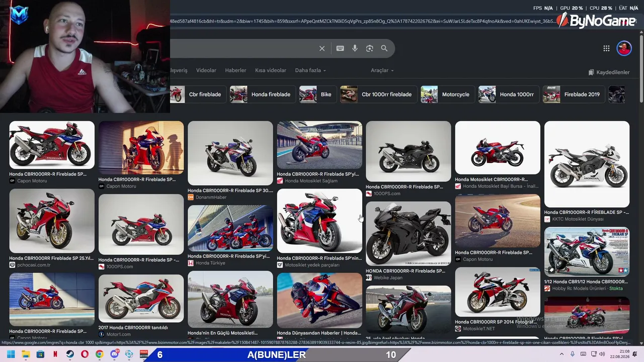This screenshot has width=644, height=362.
Task: Open Kaydedilenler saved items
Action: pyautogui.click(x=609, y=72)
